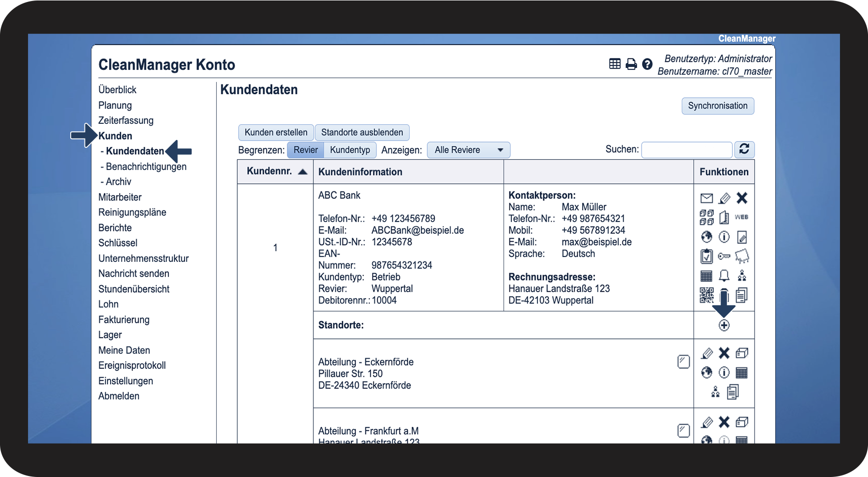Select the Revier filter toggle
This screenshot has width=868, height=477.
tap(306, 150)
